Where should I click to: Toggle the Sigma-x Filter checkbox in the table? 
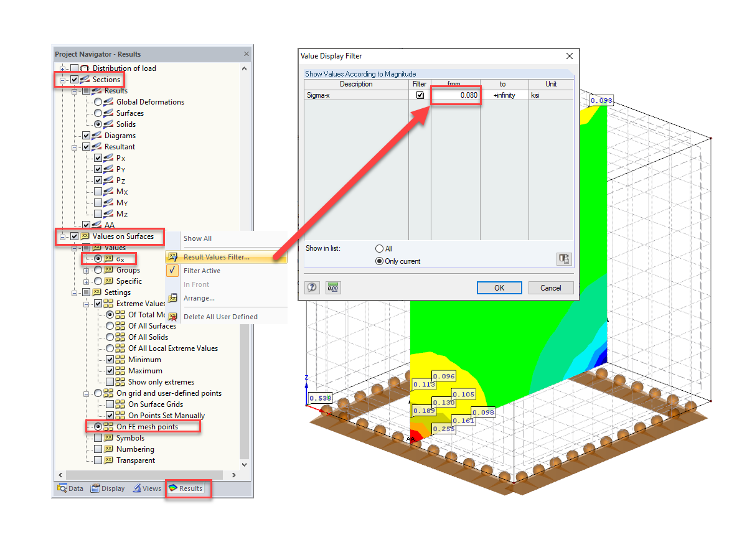420,96
